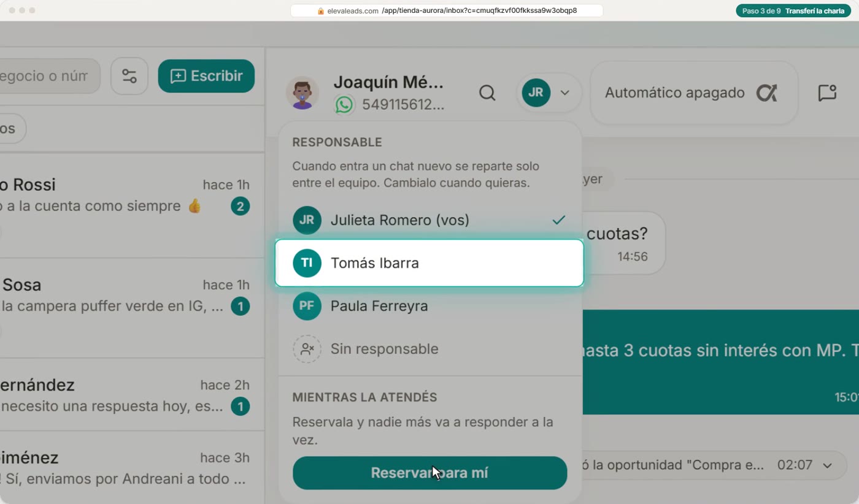Click the Automático off icon
Screen dimensions: 859x504
click(766, 93)
